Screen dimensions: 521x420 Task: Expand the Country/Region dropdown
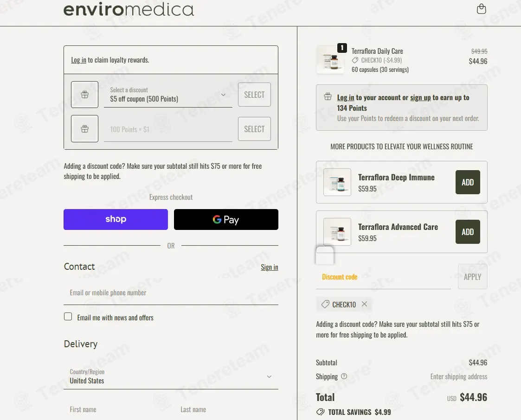tap(171, 376)
